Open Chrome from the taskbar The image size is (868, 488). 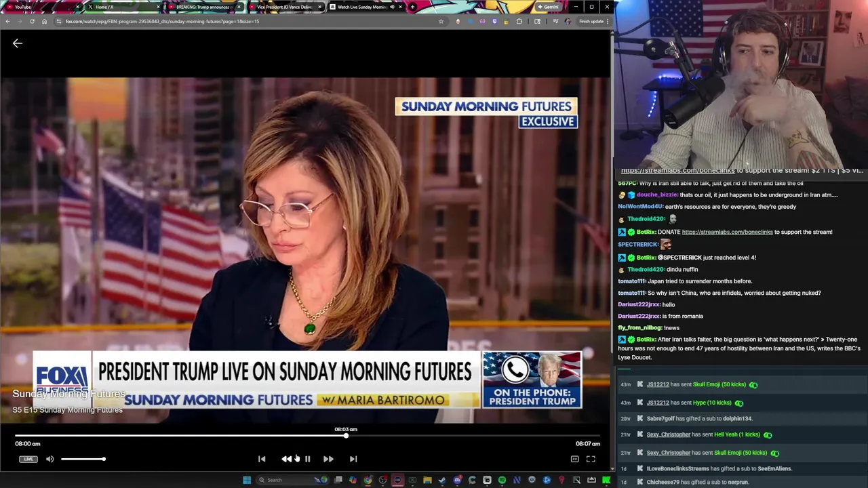(x=368, y=480)
